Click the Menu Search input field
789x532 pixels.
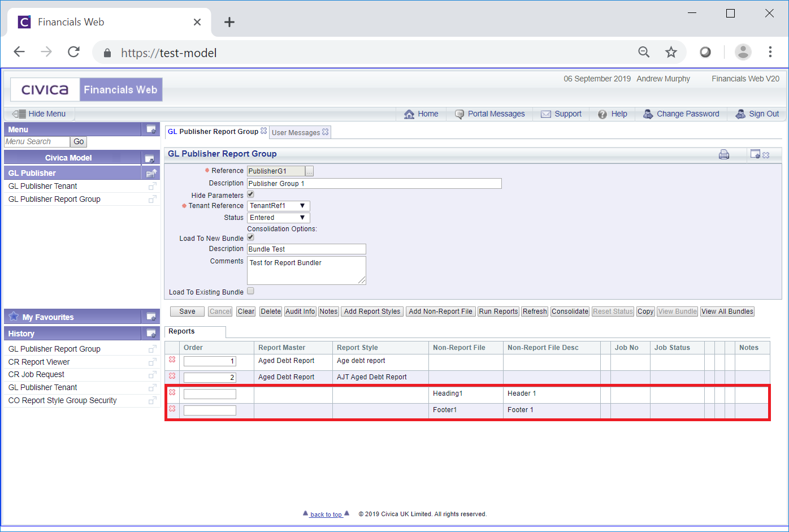click(37, 142)
